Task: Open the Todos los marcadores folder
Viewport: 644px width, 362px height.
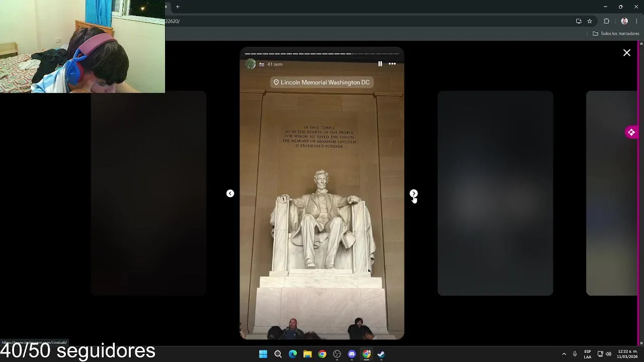Action: [616, 34]
